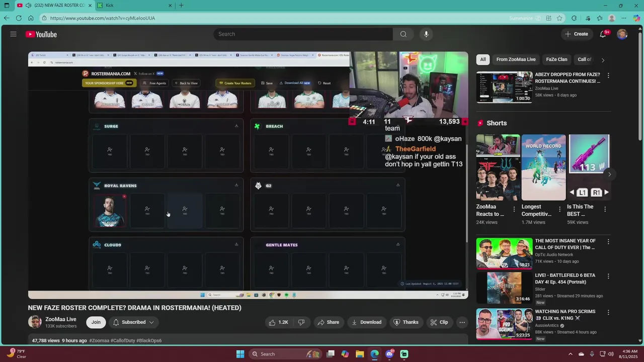The width and height of the screenshot is (644, 362).
Task: Open Copilot in the browser sidebar
Action: (637, 18)
